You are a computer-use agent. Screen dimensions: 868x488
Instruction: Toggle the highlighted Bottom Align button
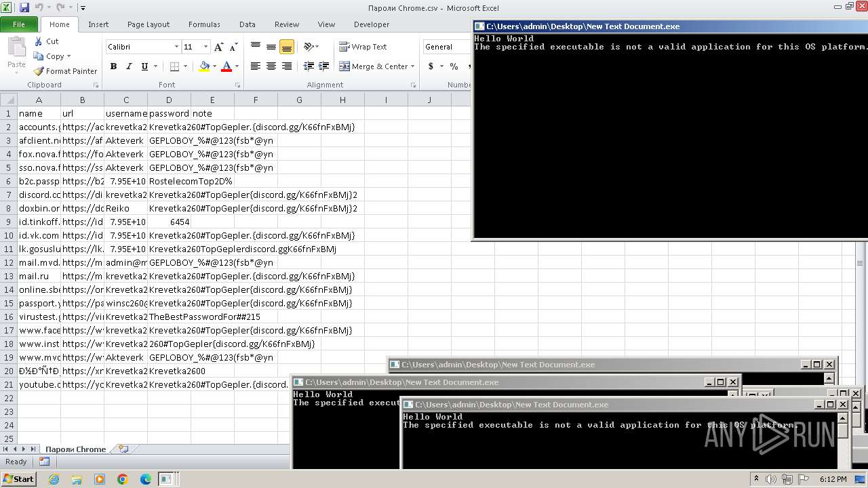286,47
